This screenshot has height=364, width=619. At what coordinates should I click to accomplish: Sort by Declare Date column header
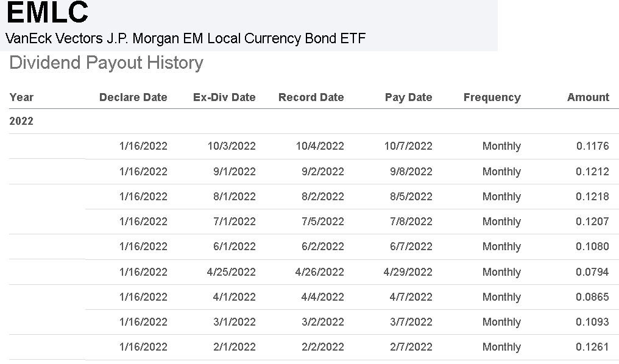coord(133,97)
